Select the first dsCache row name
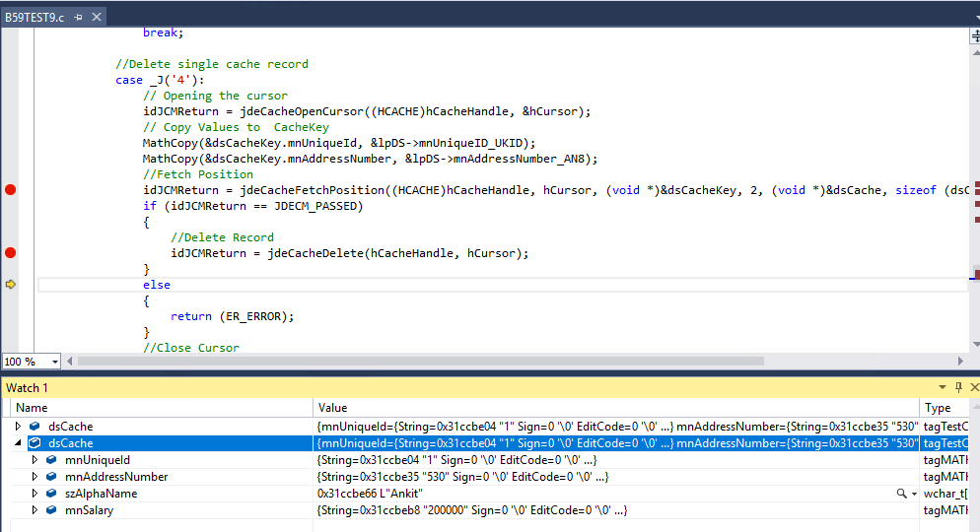Image resolution: width=980 pixels, height=532 pixels. coord(71,427)
